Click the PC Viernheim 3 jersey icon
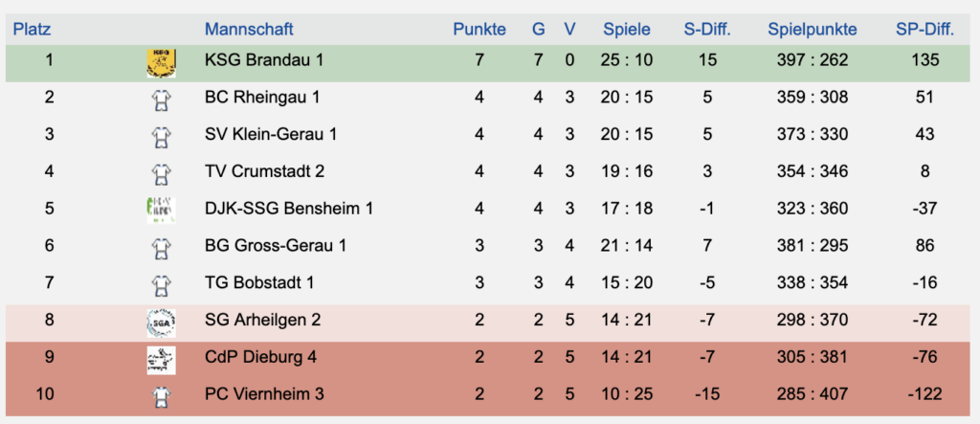The image size is (980, 424). coord(161,394)
